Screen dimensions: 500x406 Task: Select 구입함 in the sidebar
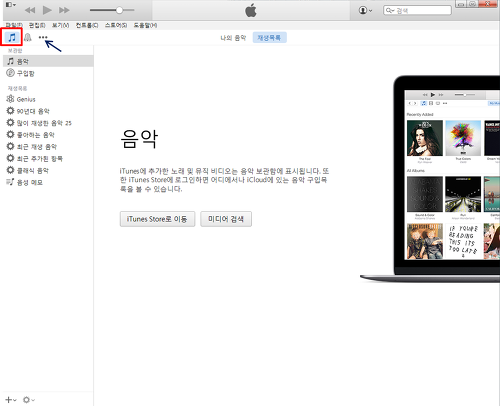48,73
